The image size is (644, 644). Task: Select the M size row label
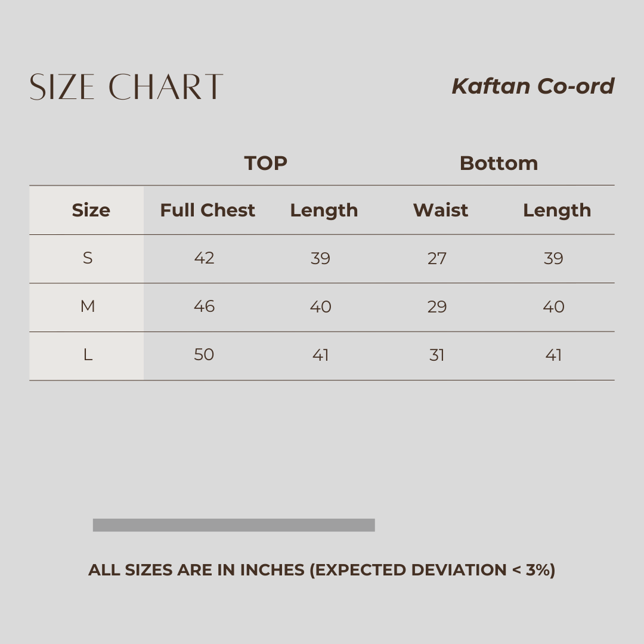(x=88, y=306)
